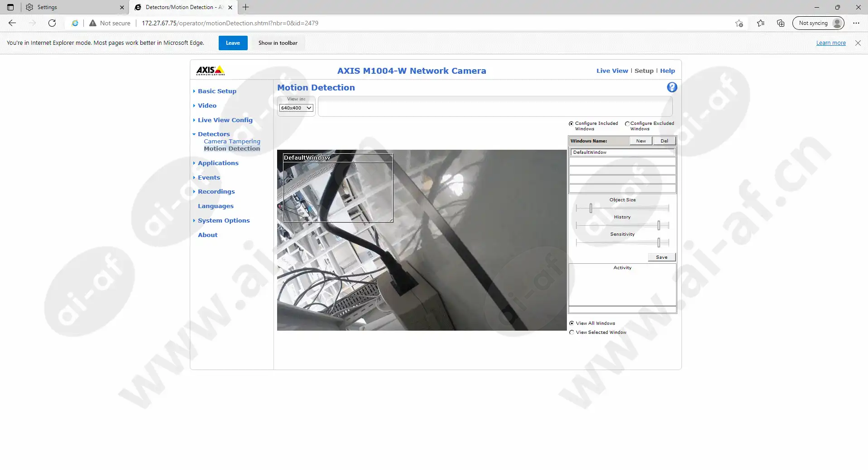
Task: Open browser Settings and more menu
Action: pyautogui.click(x=856, y=23)
